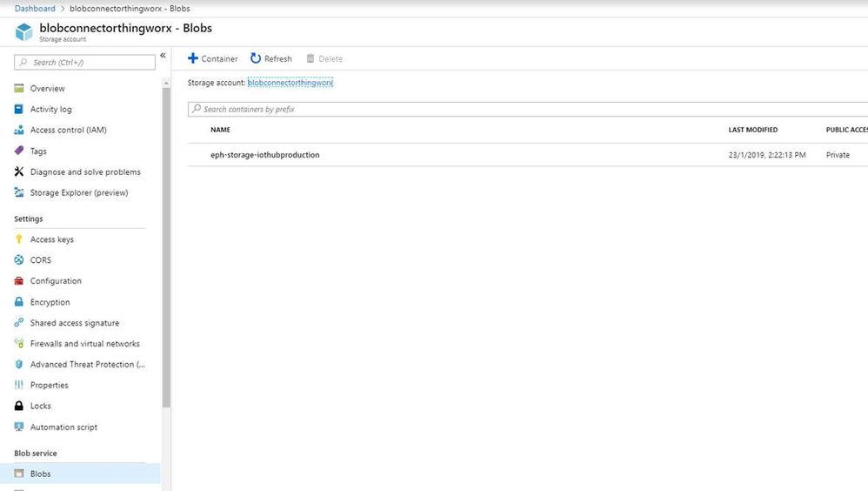Open the Automation script page
This screenshot has height=491, width=868.
coord(63,427)
